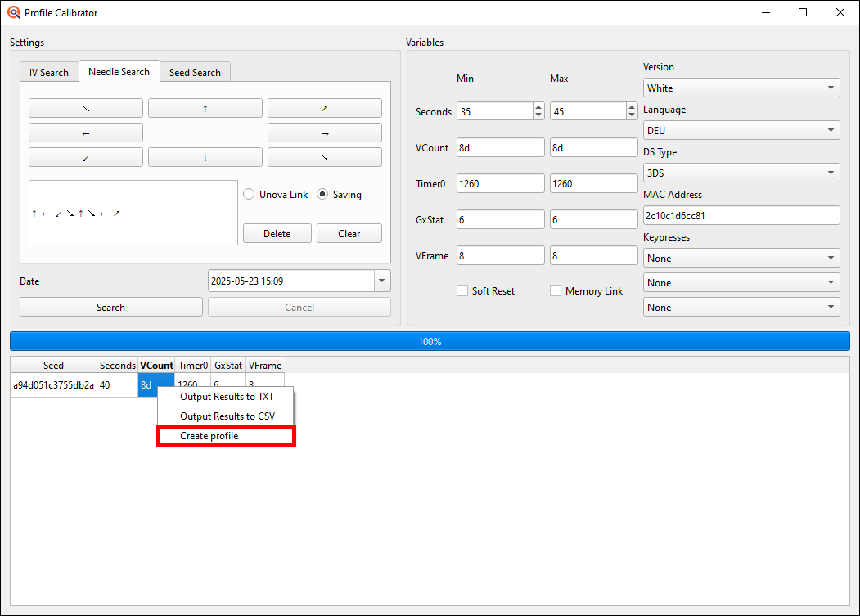The height and width of the screenshot is (616, 860).
Task: Add the down-right arrow needle direction
Action: click(x=325, y=157)
